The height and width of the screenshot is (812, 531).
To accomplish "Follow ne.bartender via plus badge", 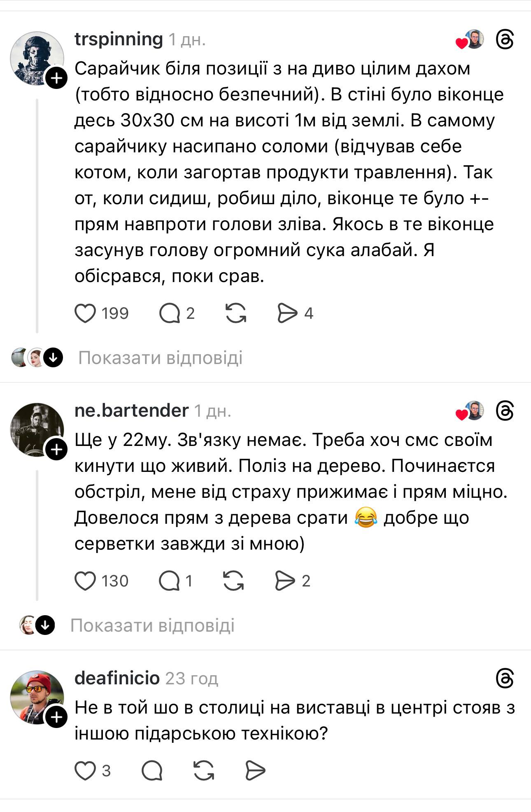I will tap(56, 449).
